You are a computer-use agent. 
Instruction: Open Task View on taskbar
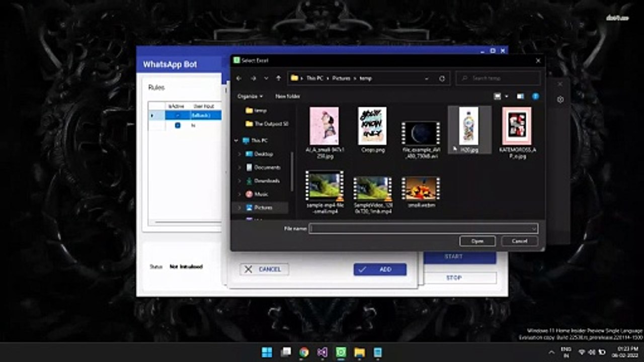286,352
